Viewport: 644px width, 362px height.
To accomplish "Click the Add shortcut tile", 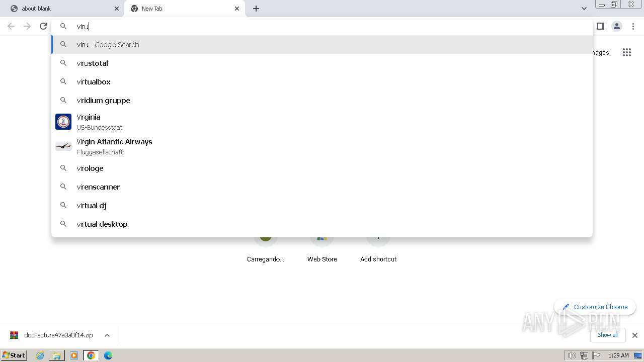I will (378, 250).
